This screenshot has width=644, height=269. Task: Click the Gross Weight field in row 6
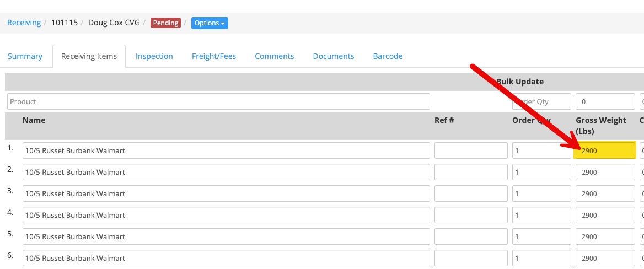[x=605, y=258]
